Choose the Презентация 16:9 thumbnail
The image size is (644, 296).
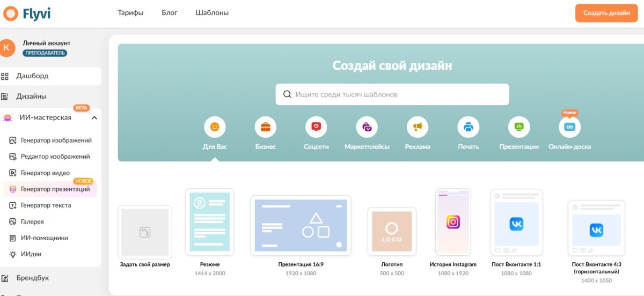[301, 225]
